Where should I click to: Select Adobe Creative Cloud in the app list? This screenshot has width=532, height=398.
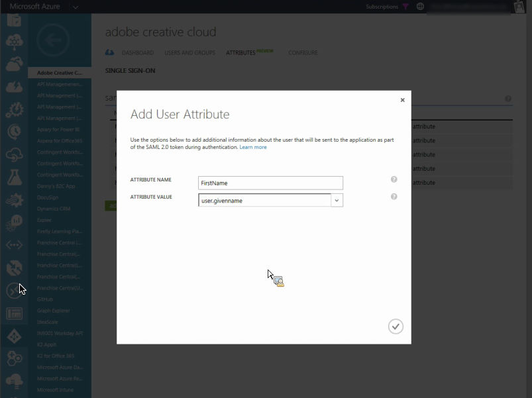point(60,73)
